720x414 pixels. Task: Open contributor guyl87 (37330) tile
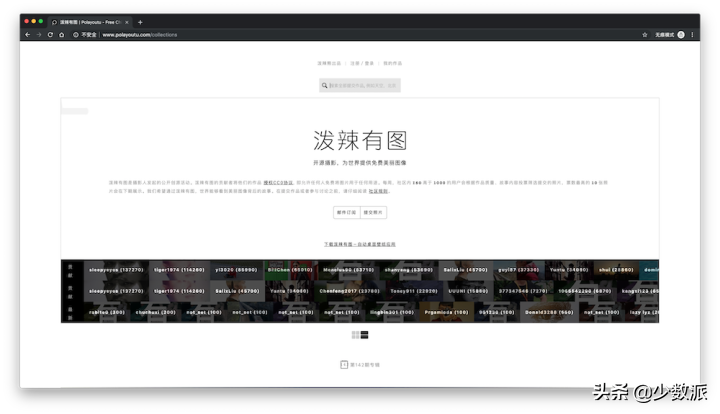pos(519,270)
